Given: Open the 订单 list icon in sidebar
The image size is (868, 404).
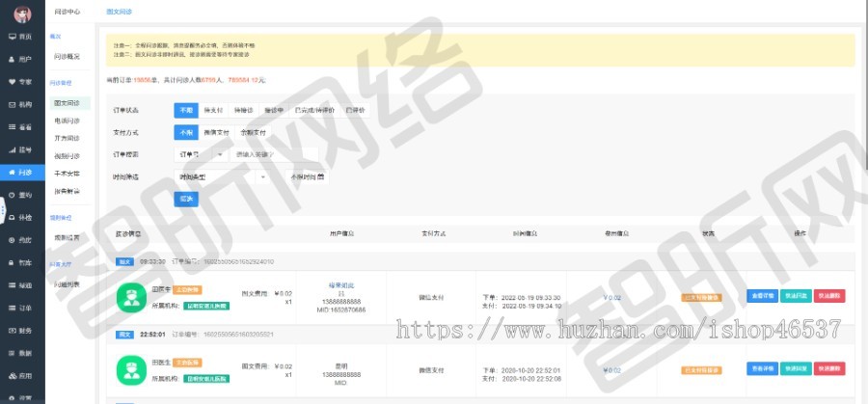Looking at the screenshot, I should [x=12, y=309].
